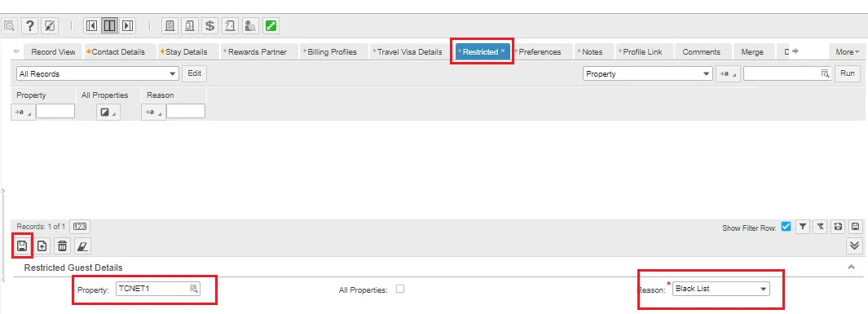Open the Property column filter operator dropdown
The height and width of the screenshot is (314, 868).
(x=23, y=113)
